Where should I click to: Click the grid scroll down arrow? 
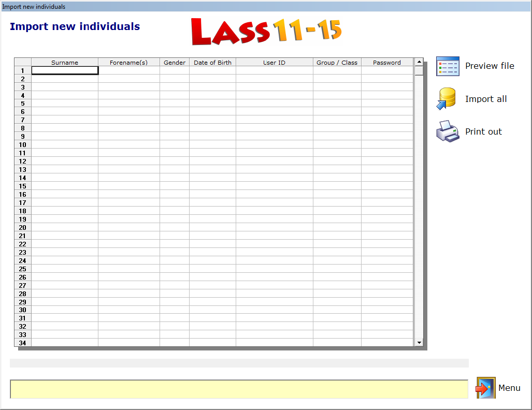point(419,343)
